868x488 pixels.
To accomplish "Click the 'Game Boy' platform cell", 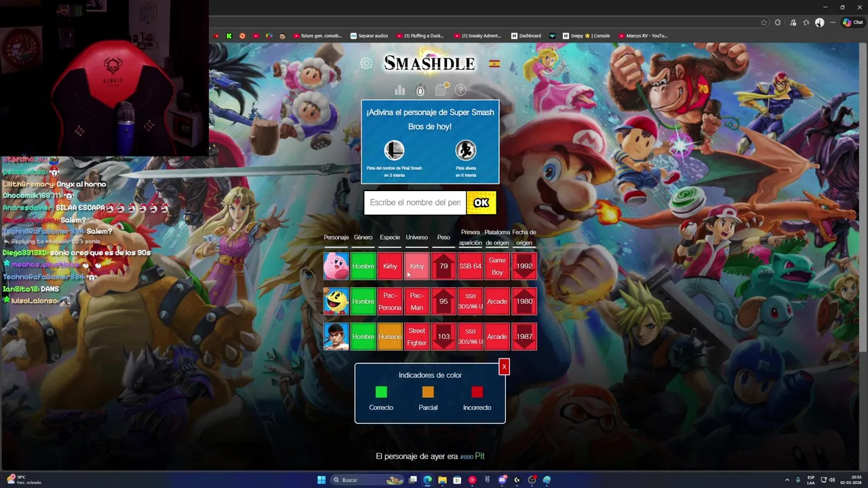I will pyautogui.click(x=497, y=266).
